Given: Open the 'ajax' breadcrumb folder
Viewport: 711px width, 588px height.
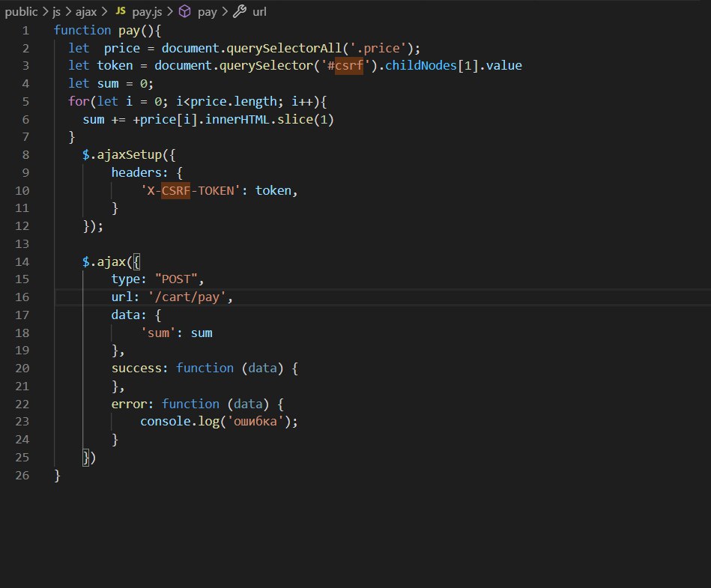Looking at the screenshot, I should pyautogui.click(x=86, y=12).
